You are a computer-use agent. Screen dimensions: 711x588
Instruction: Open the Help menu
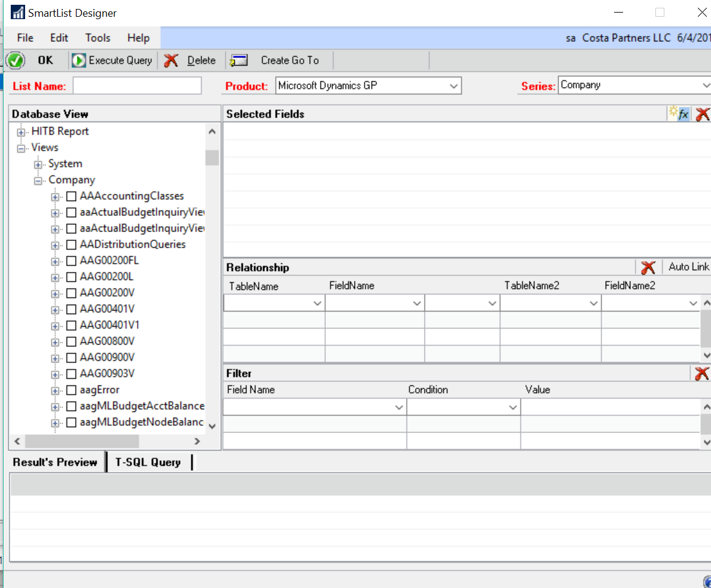138,38
